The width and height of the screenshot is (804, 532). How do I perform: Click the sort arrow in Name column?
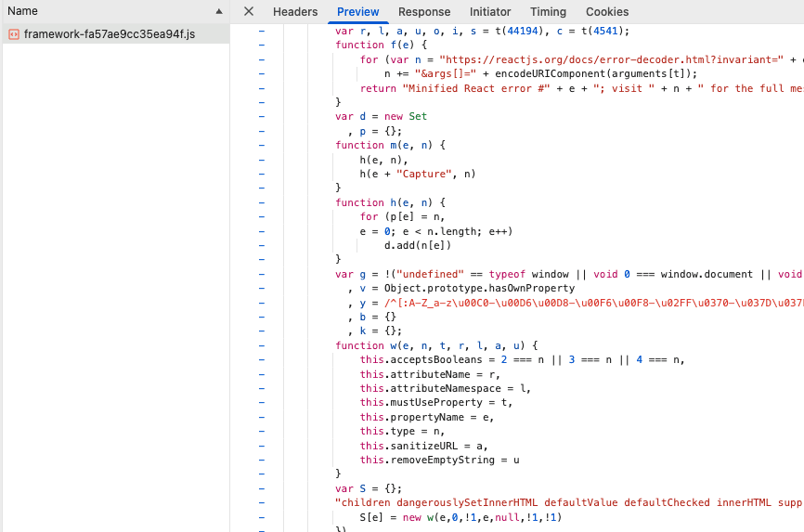pos(219,12)
